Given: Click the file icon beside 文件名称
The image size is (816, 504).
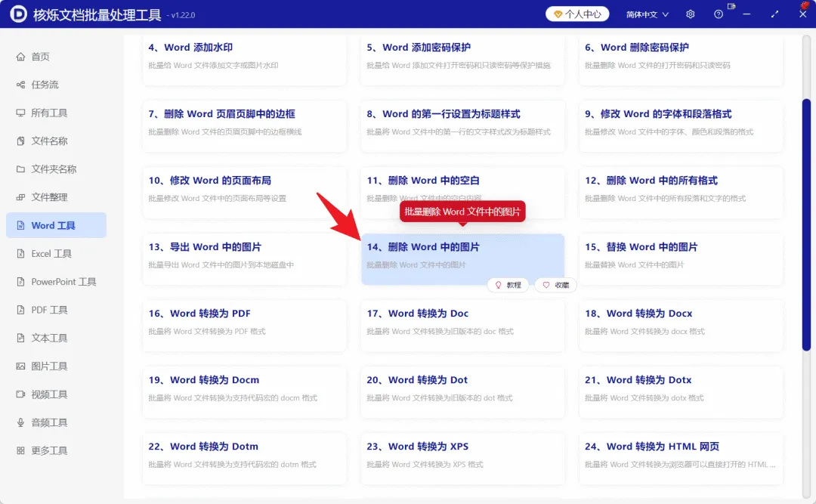Looking at the screenshot, I should pyautogui.click(x=20, y=141).
